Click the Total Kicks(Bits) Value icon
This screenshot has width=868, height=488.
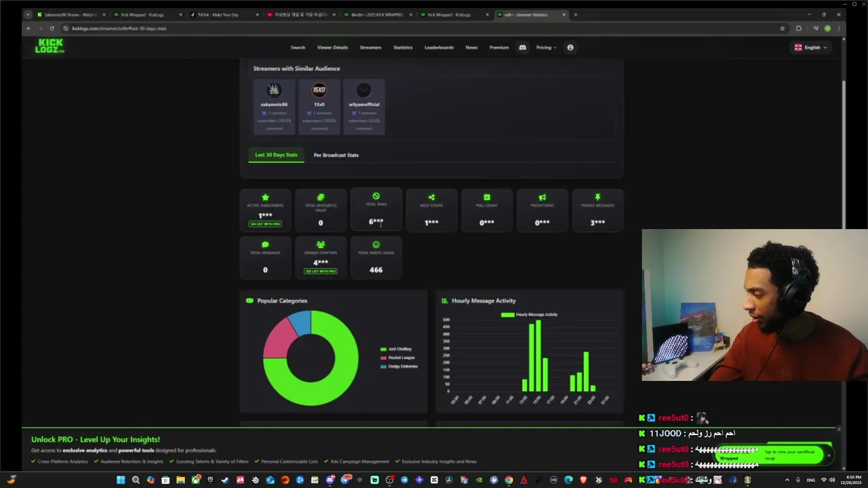tap(321, 197)
